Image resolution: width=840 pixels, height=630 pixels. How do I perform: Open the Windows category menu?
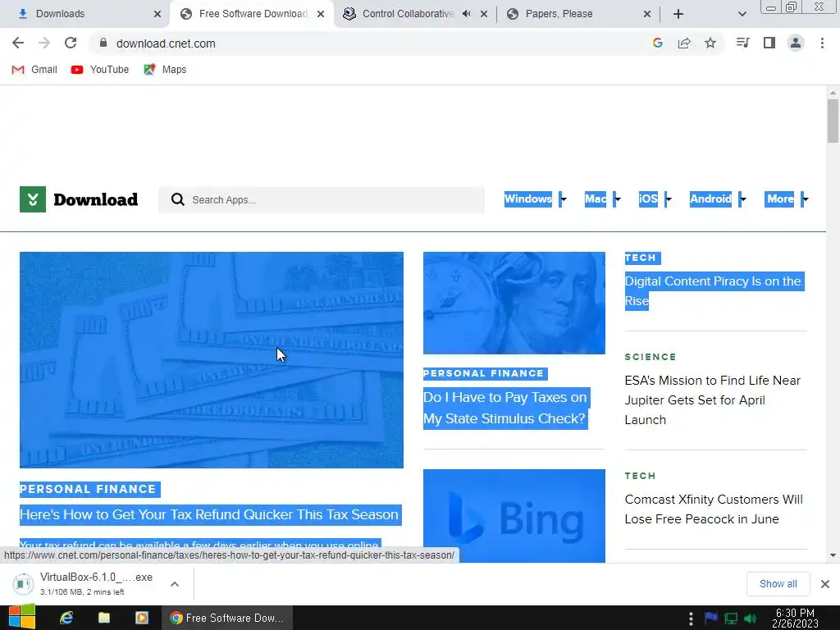tap(527, 199)
